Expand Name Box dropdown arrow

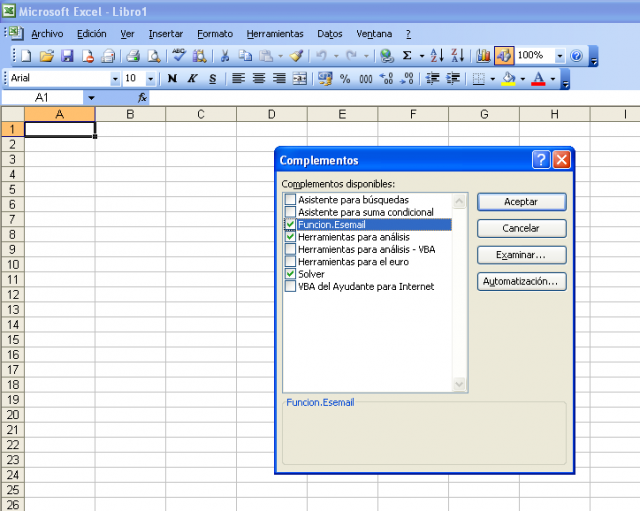(91, 98)
